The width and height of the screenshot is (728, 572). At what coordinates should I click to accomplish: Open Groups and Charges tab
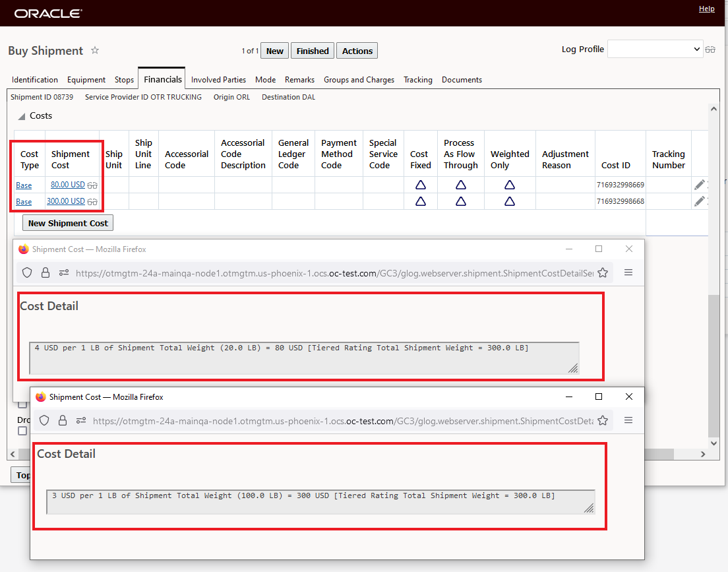click(x=359, y=80)
